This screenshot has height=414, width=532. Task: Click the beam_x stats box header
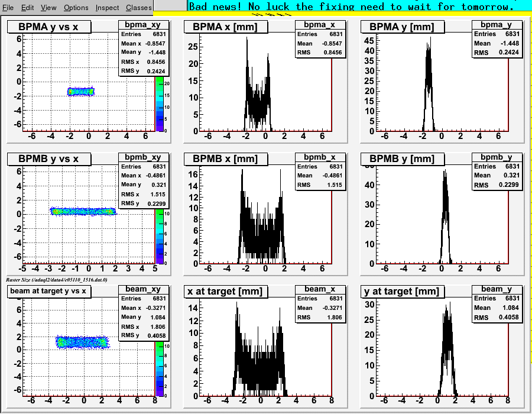(319, 289)
